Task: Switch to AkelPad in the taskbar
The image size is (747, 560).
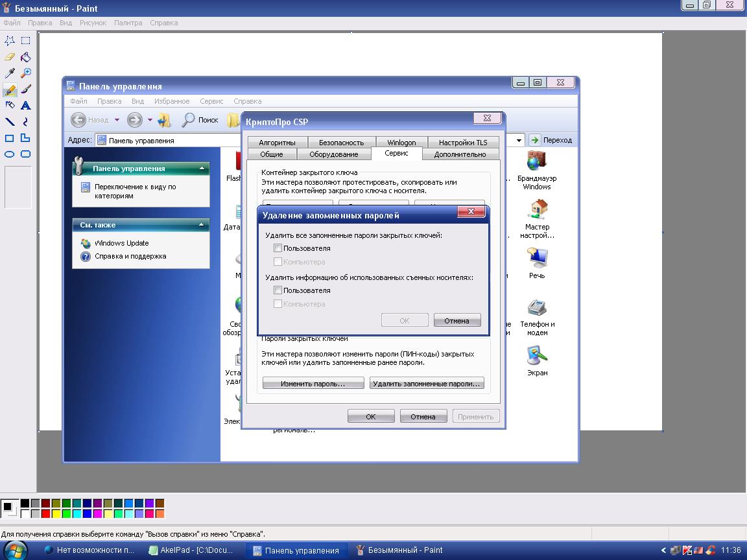Action: [195, 550]
